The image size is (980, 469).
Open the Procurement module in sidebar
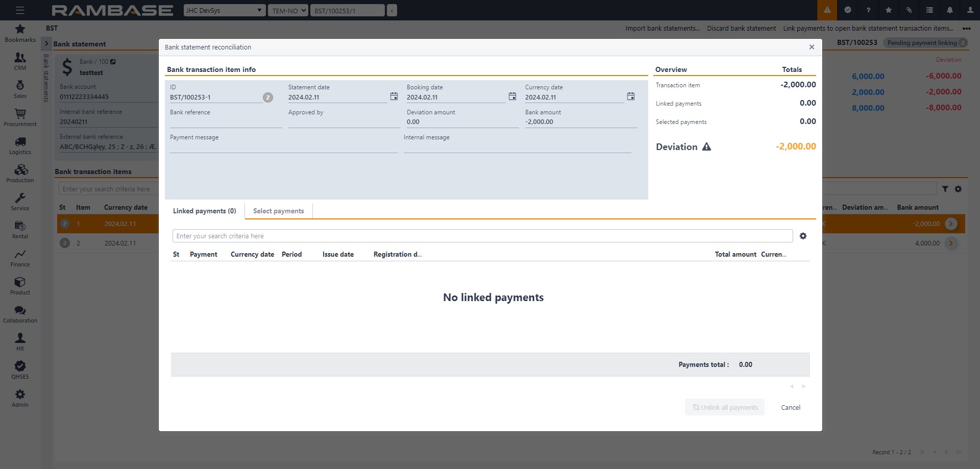click(x=20, y=118)
